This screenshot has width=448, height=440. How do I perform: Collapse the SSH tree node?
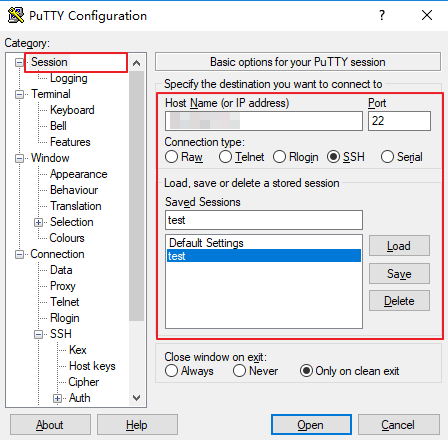click(x=39, y=334)
